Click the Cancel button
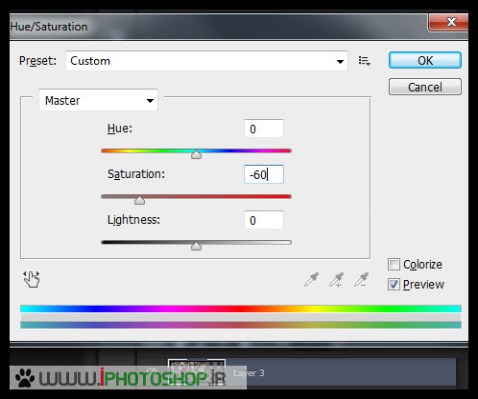This screenshot has width=478, height=399. [x=425, y=87]
